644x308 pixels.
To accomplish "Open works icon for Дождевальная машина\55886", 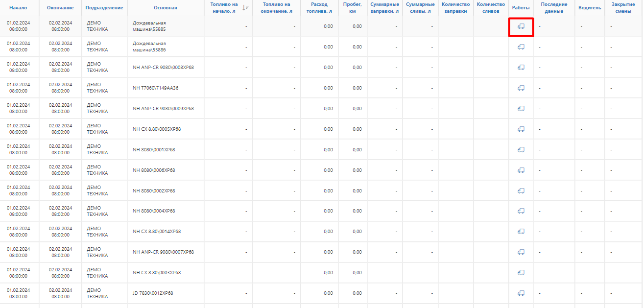I will 521,47.
